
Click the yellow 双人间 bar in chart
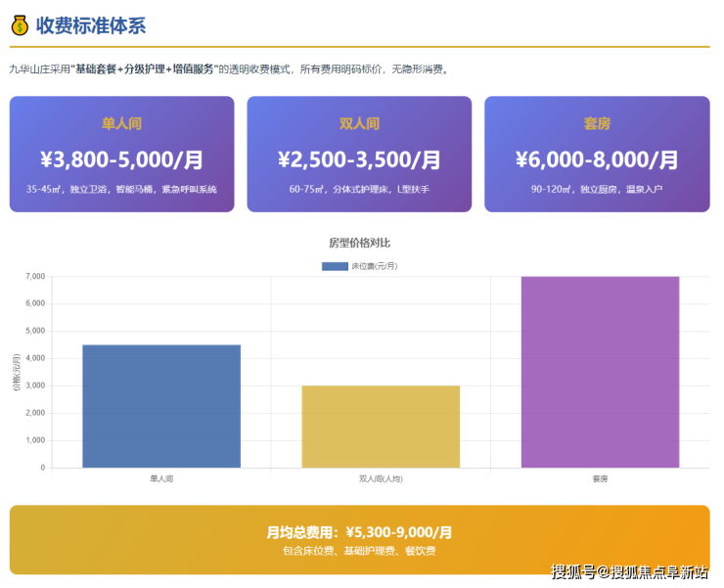tap(381, 427)
